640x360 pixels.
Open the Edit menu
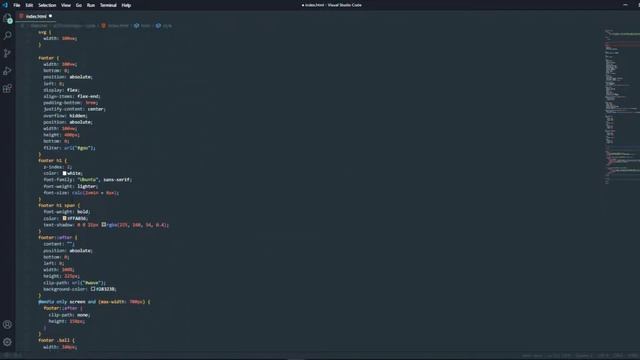coord(29,5)
